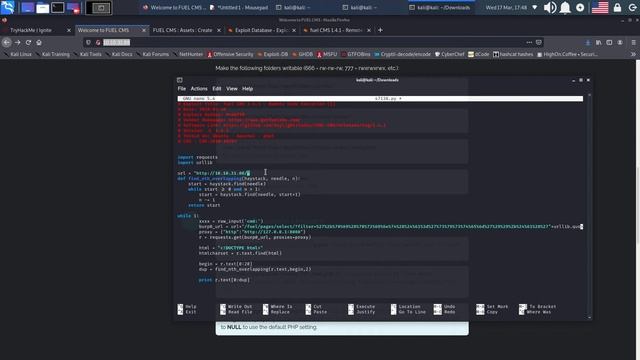
Task: Switch to the Welcome to FUEL CMS taskbar window
Action: tap(173, 7)
